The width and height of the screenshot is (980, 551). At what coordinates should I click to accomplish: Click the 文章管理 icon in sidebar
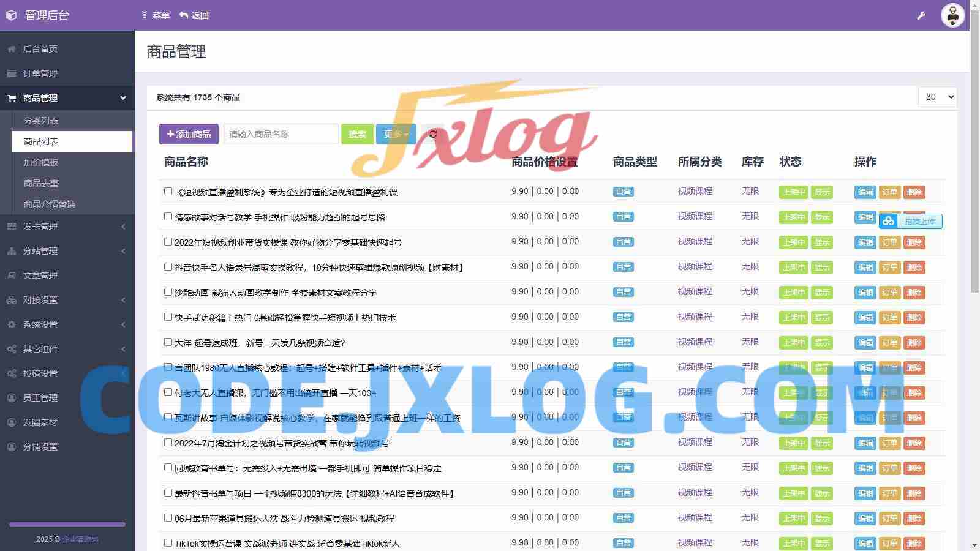coord(12,275)
